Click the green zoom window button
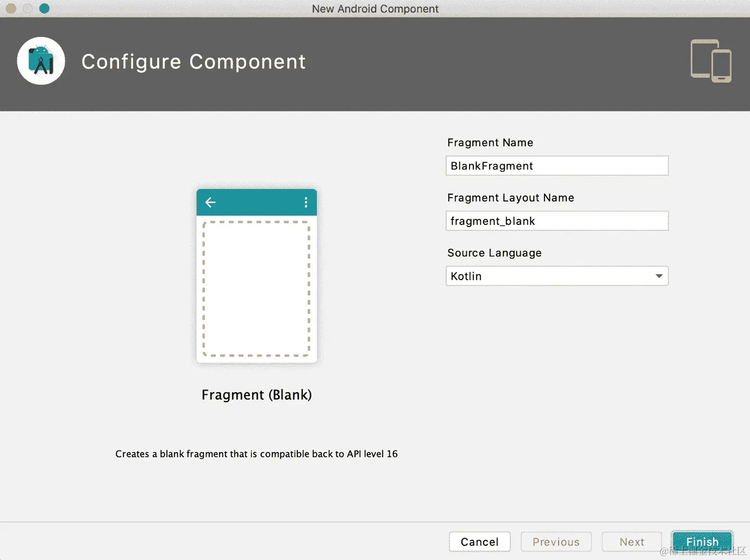750x560 pixels. [45, 9]
